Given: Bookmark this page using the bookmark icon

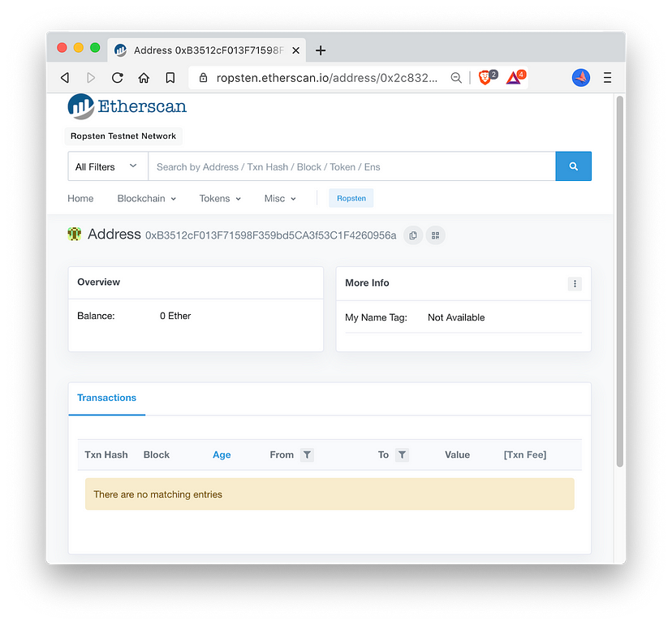Looking at the screenshot, I should [170, 78].
